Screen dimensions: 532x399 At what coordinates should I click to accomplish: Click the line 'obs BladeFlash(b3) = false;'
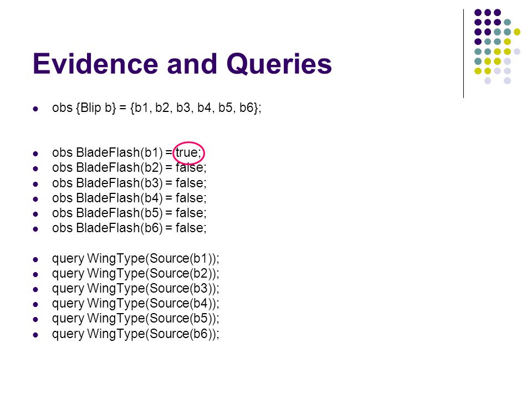[x=129, y=183]
